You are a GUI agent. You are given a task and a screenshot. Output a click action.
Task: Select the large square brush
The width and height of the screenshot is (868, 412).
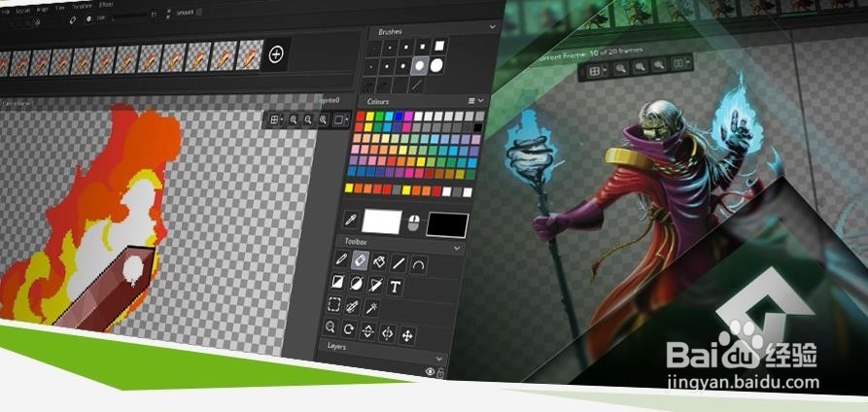[439, 46]
